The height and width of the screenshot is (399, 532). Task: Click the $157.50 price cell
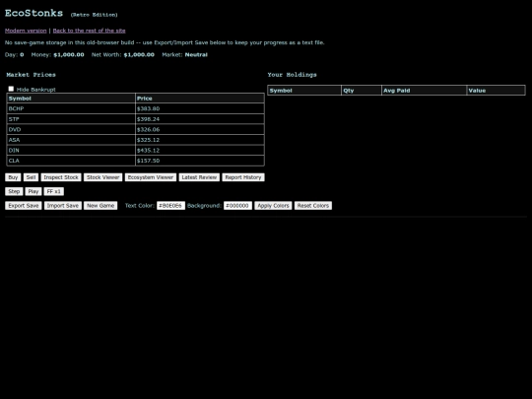point(199,161)
